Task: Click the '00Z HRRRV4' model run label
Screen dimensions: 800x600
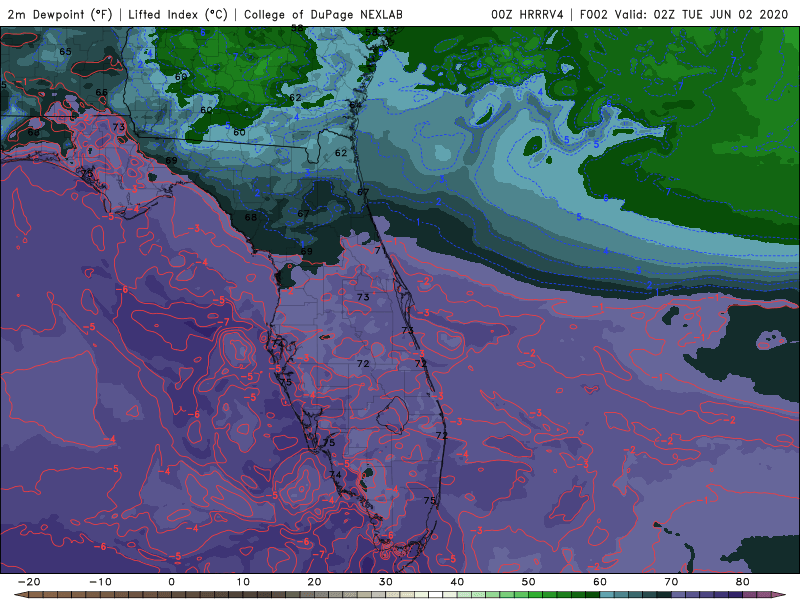Action: pos(527,14)
